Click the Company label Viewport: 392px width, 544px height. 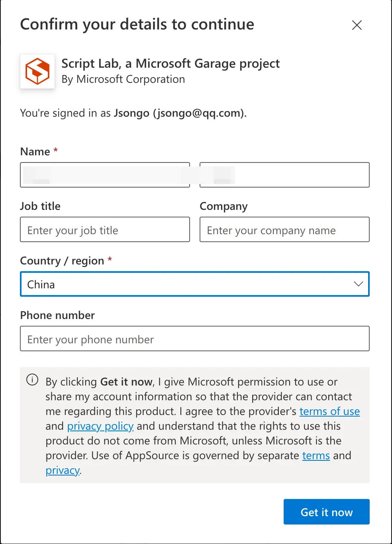click(223, 206)
